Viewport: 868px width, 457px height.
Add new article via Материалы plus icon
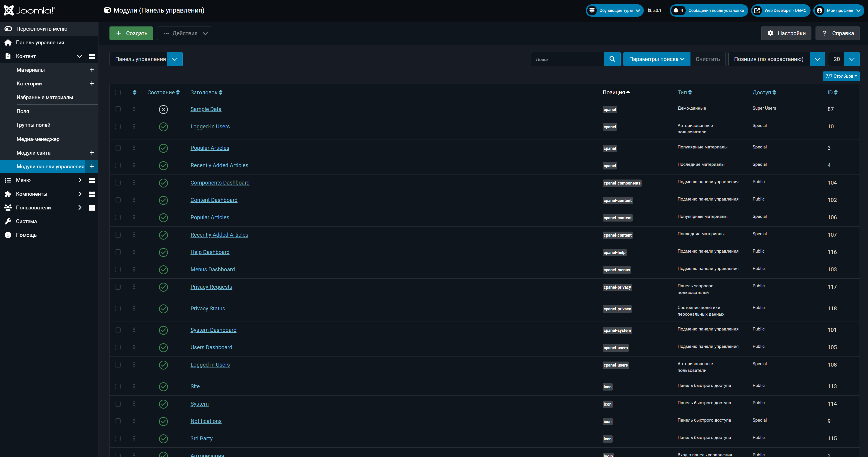point(92,70)
